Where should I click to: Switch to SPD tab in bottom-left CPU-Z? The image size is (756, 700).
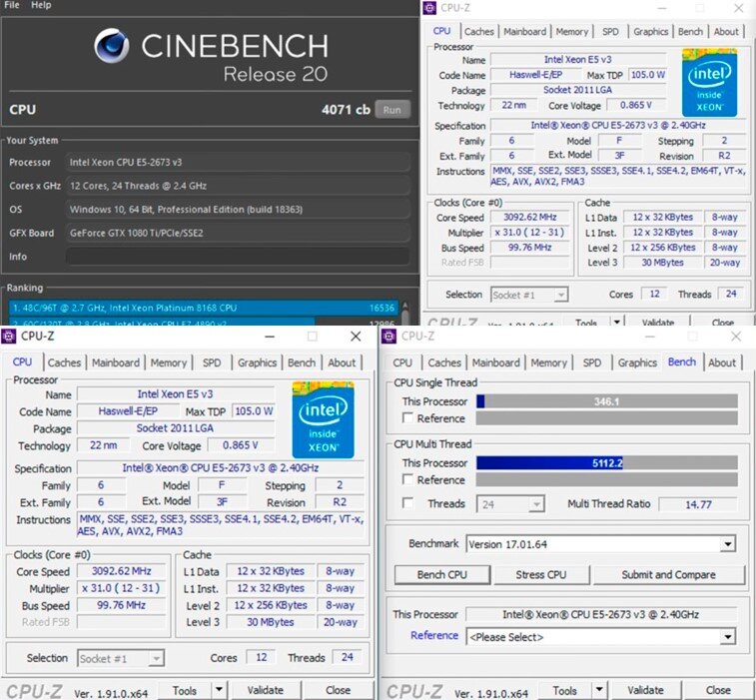[212, 362]
